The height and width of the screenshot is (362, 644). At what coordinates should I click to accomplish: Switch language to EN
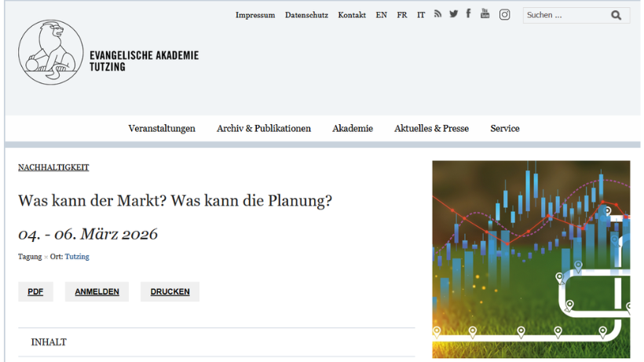tap(381, 15)
